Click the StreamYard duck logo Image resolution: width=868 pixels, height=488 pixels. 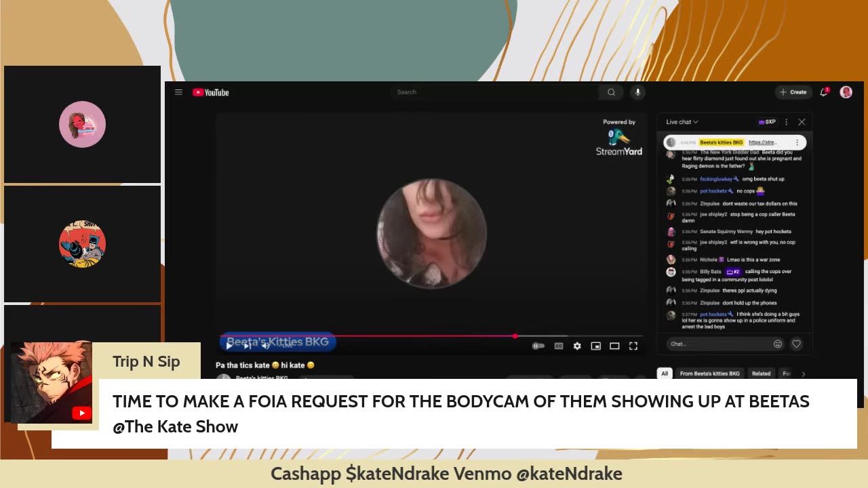(x=618, y=138)
